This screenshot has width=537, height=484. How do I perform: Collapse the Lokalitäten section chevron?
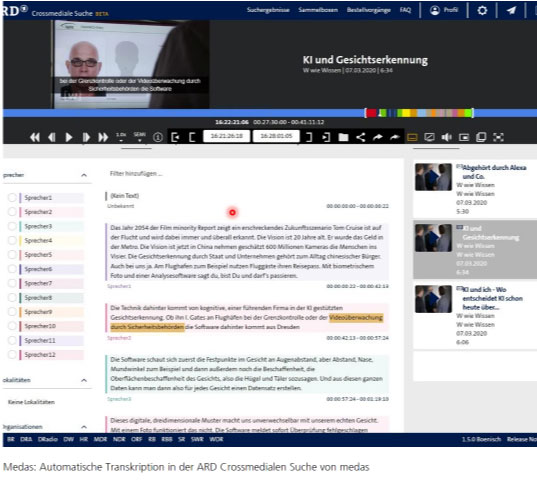click(84, 380)
